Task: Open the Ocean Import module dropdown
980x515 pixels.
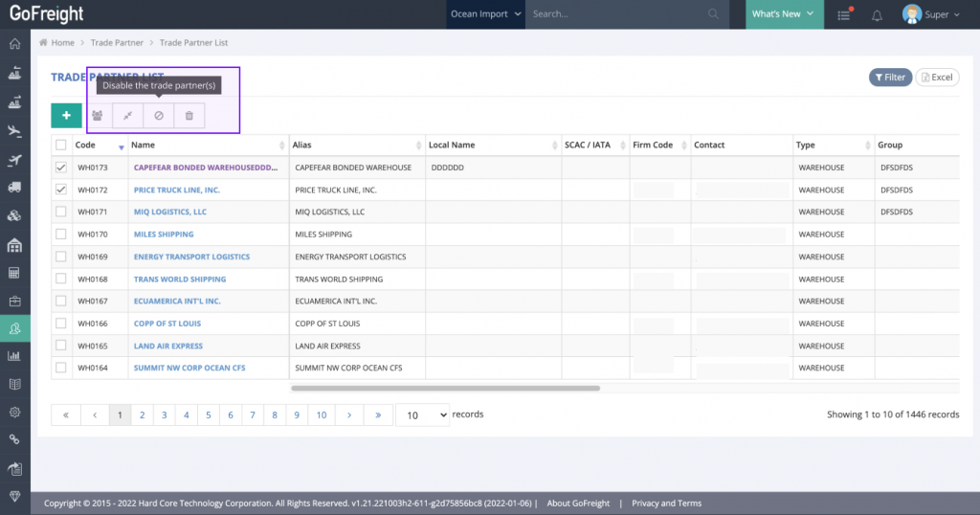Action: (486, 14)
